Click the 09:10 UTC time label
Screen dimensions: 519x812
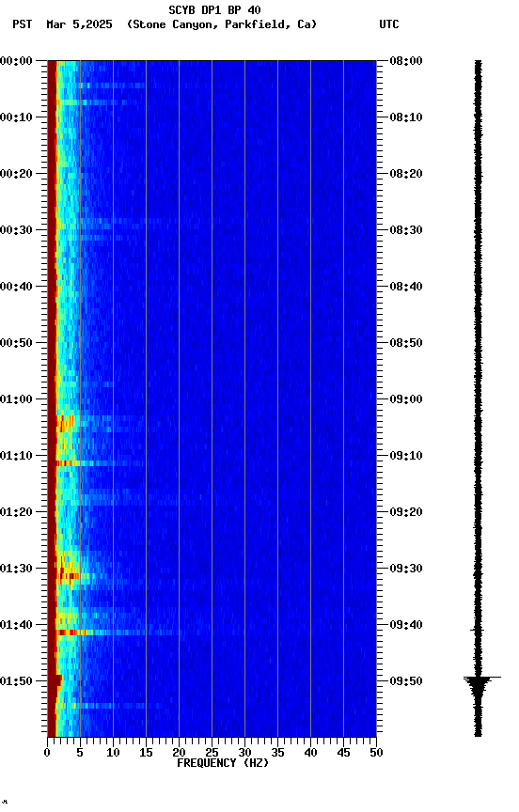point(406,456)
